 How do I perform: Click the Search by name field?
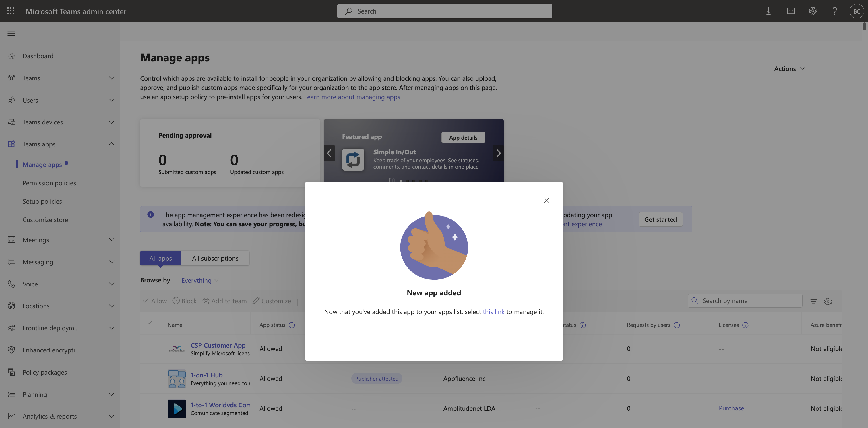click(x=745, y=301)
